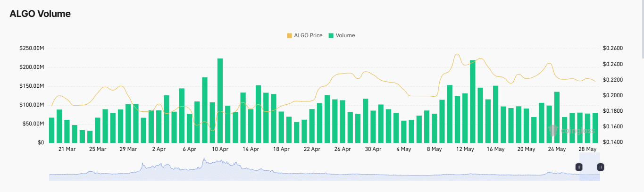Click the 6 Apr date label
The width and height of the screenshot is (644, 192).
189,149
